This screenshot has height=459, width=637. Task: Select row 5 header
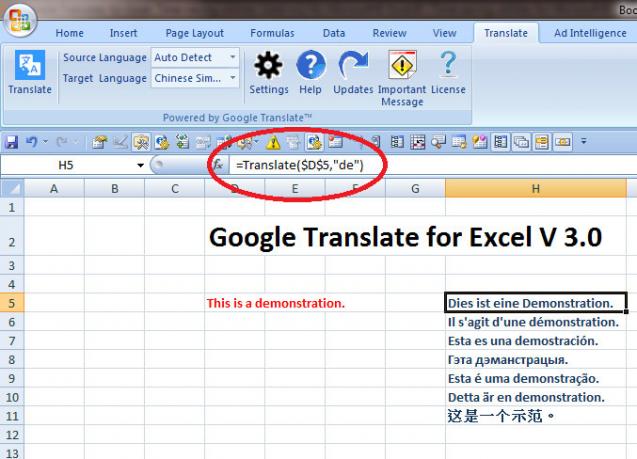[x=12, y=303]
